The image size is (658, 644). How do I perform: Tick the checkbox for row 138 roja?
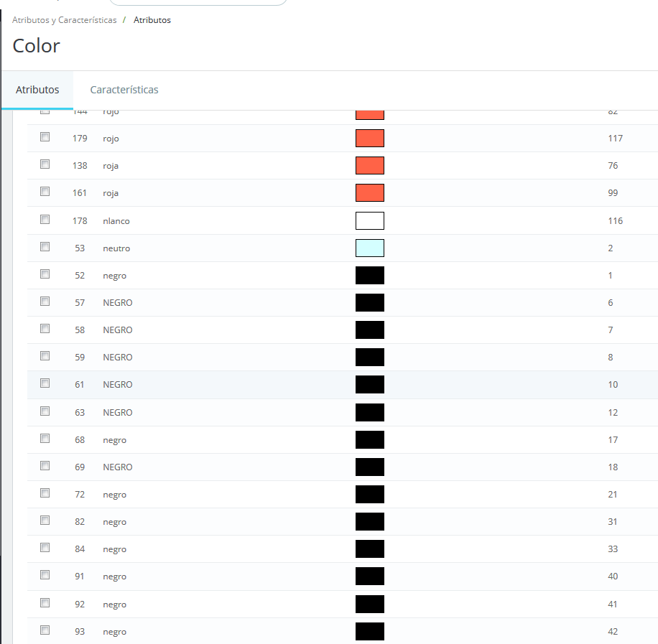click(x=45, y=164)
